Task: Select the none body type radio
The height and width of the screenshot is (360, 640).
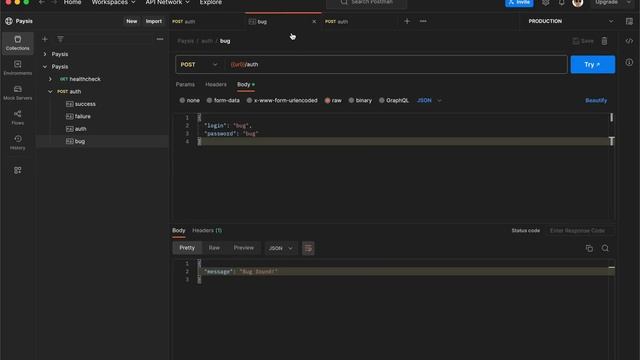Action: click(x=182, y=100)
